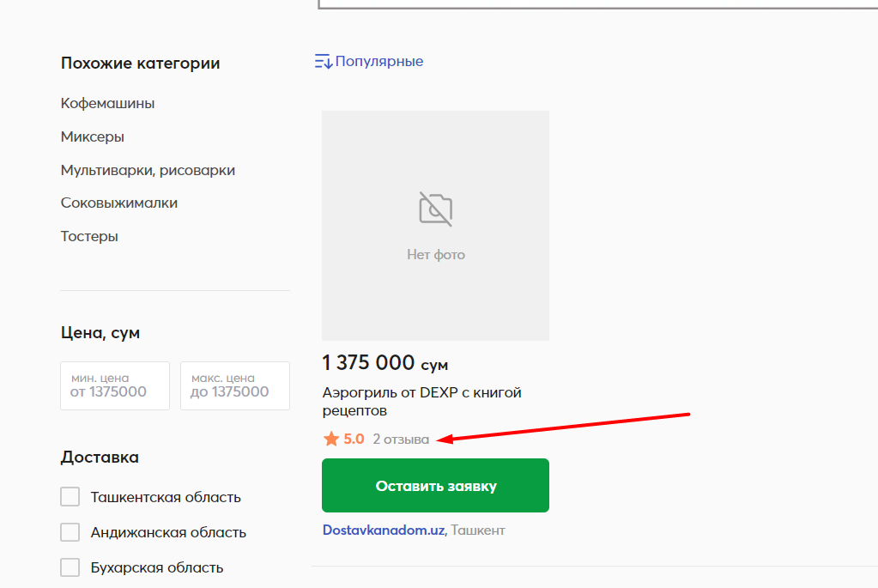Open the Dostavkanadom.uz seller link
Image resolution: width=878 pixels, height=588 pixels.
coord(385,530)
